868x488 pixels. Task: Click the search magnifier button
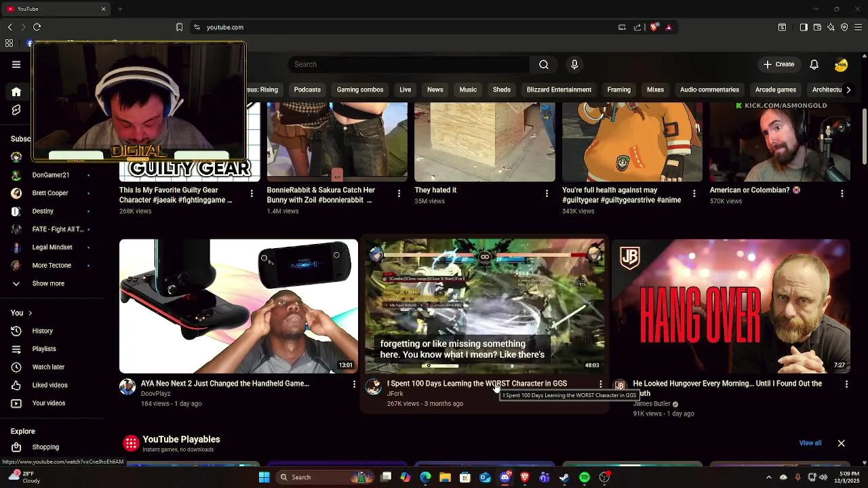pyautogui.click(x=544, y=64)
